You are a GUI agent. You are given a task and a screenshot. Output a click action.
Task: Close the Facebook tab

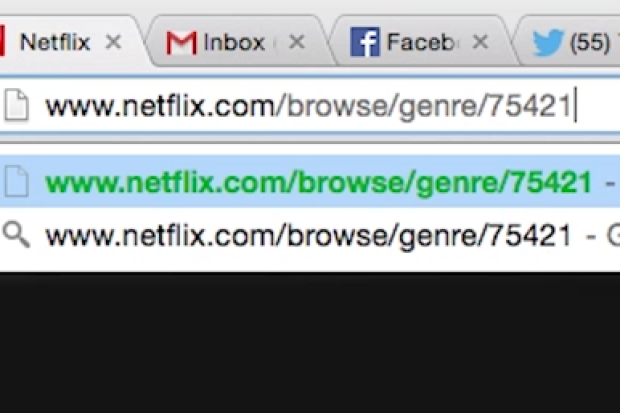(x=480, y=42)
